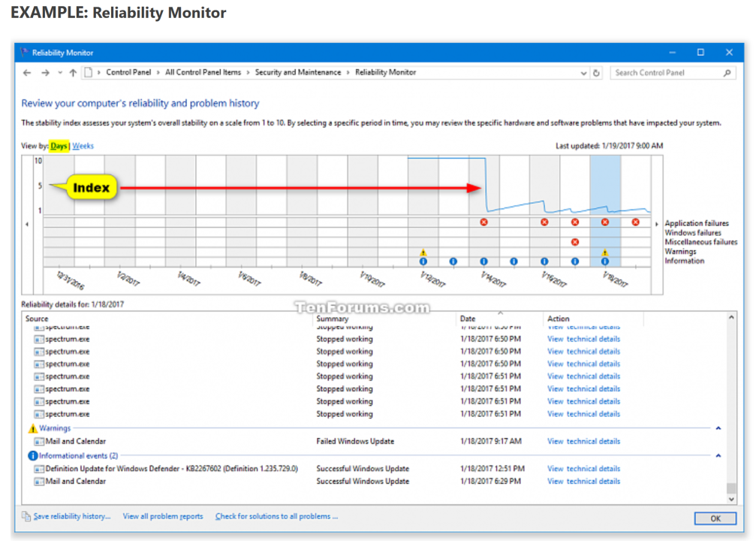Switch chart view to Weeks
Screen dimensions: 756x541
pyautogui.click(x=83, y=146)
